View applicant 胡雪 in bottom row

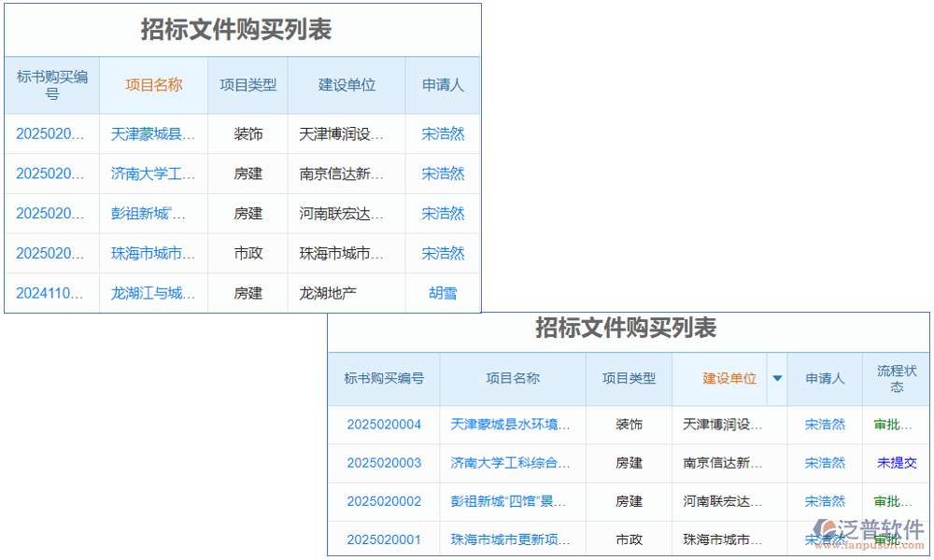coord(442,292)
